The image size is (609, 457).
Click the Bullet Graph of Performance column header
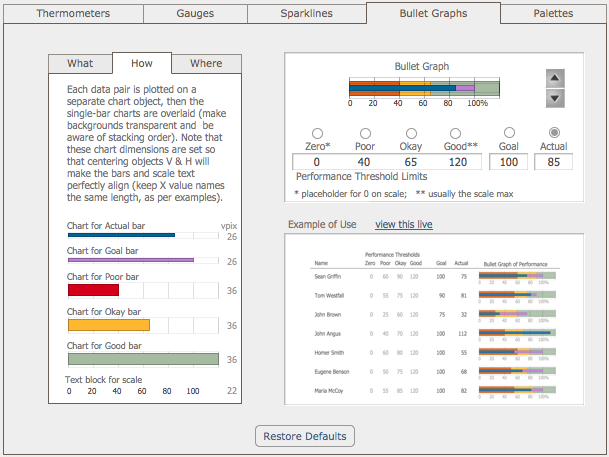coord(515,264)
